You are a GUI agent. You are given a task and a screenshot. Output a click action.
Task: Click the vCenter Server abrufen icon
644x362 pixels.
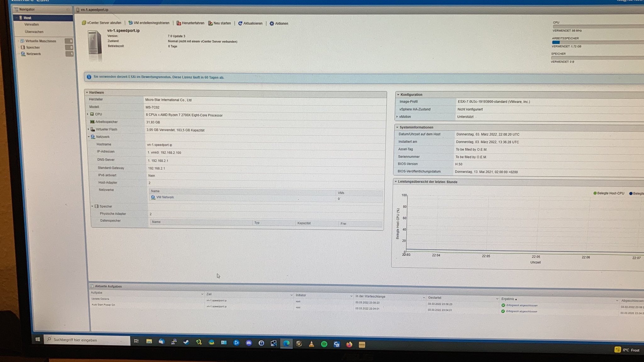click(84, 23)
